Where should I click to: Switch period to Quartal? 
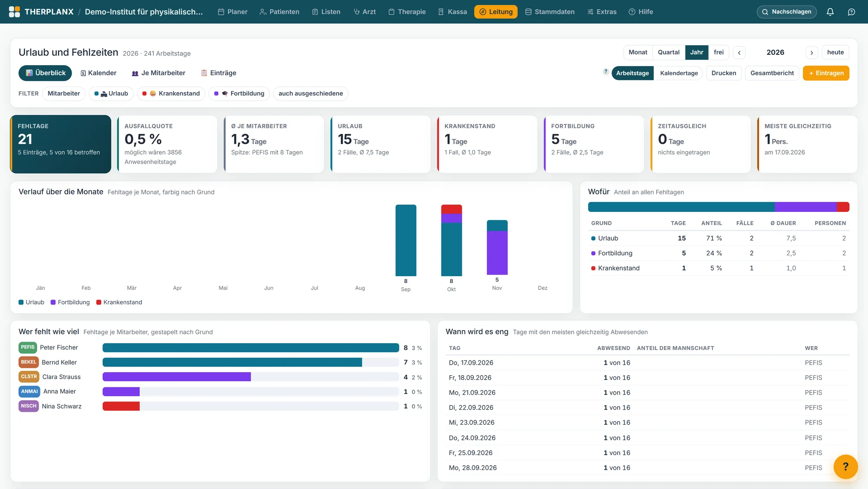point(668,52)
